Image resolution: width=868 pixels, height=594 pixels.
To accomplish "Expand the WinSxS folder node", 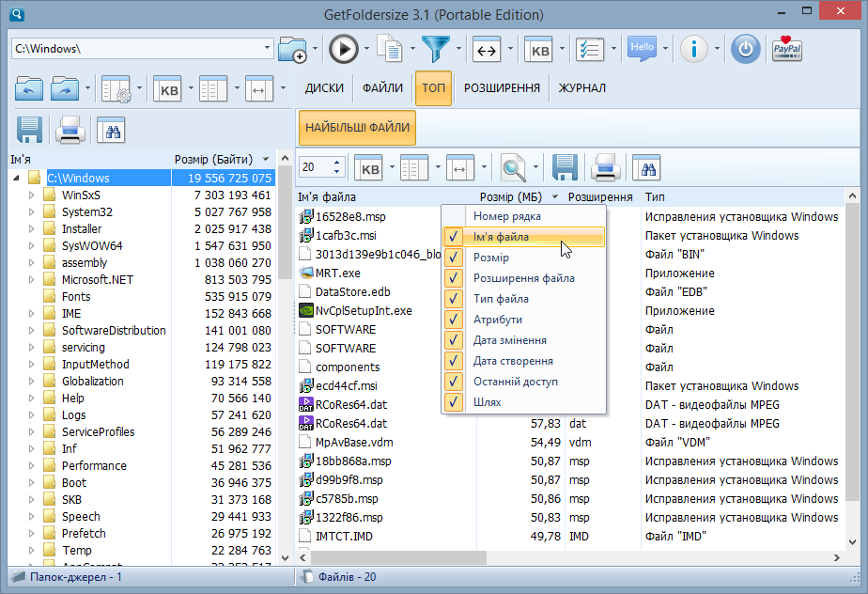I will click(x=31, y=195).
